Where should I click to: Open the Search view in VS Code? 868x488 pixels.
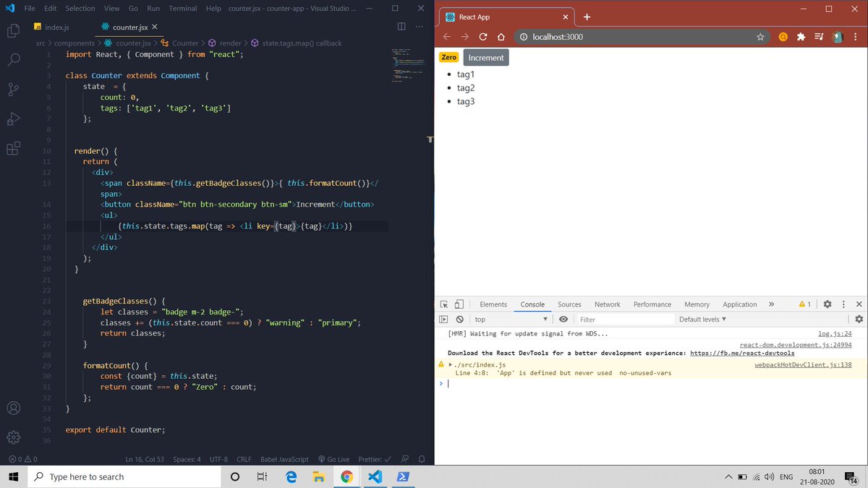pyautogui.click(x=13, y=60)
